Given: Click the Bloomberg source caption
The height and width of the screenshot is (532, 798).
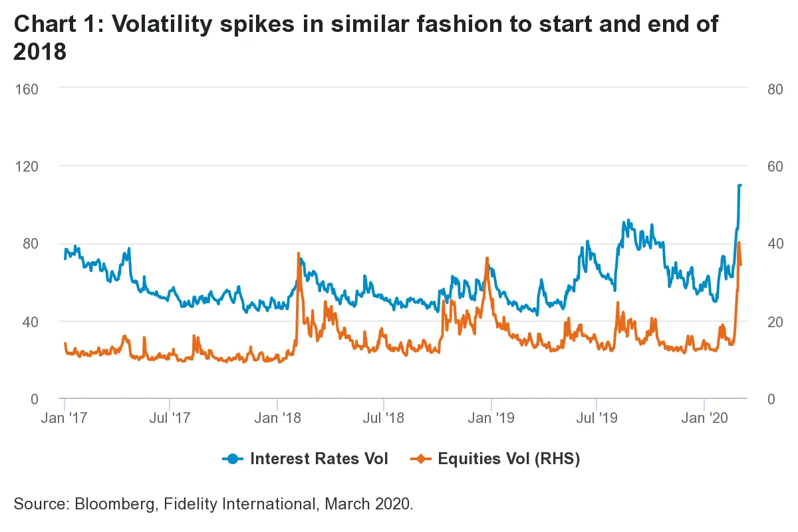Looking at the screenshot, I should click(213, 503).
